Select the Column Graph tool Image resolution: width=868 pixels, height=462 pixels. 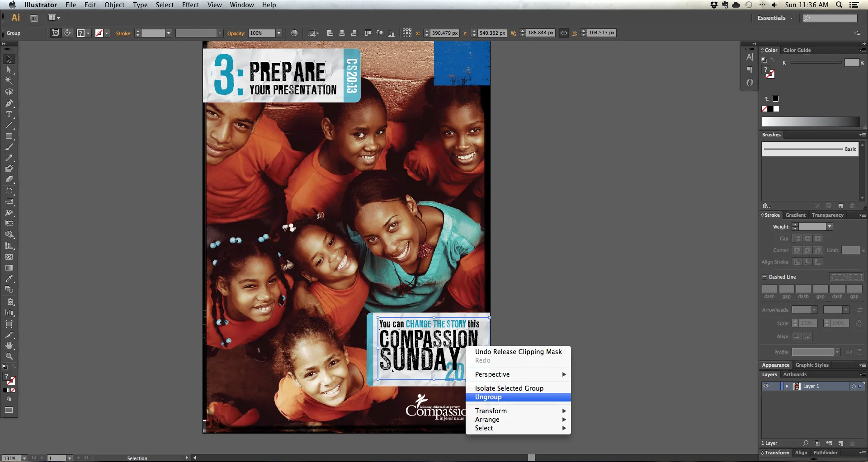(9, 312)
